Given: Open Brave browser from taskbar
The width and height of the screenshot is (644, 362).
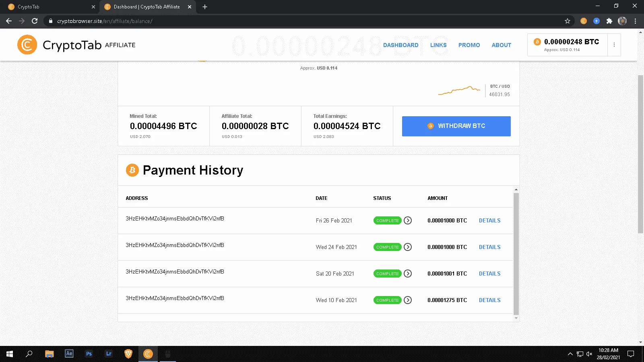Looking at the screenshot, I should (128, 354).
